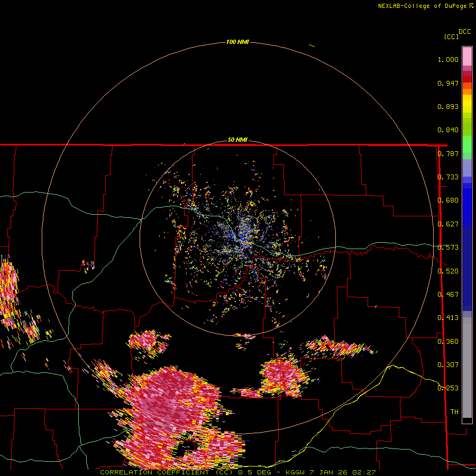Pick the light pink top segment of color bar
Image resolution: width=476 pixels, height=476 pixels.
467,56
